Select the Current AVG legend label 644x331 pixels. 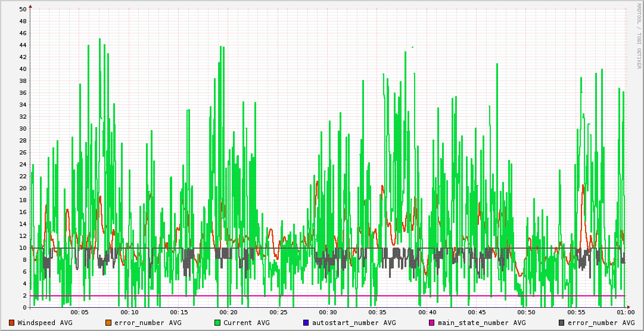(246, 323)
